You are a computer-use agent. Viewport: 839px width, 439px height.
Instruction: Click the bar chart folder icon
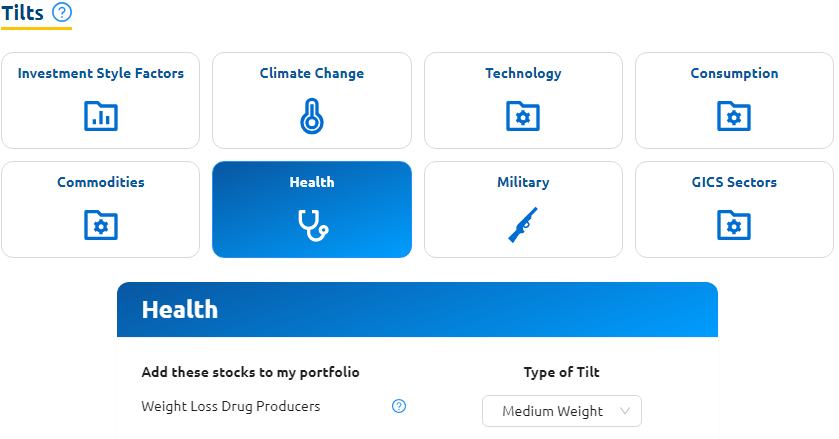[100, 116]
